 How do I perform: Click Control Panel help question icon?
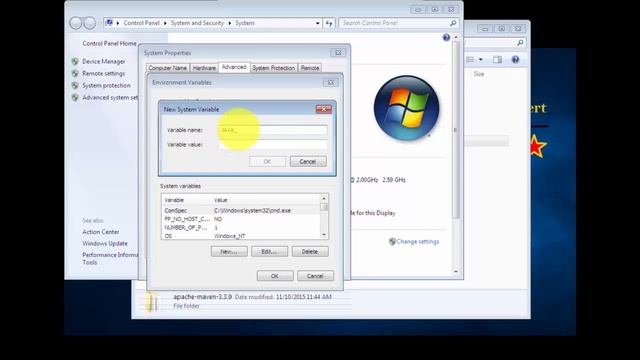(x=446, y=38)
